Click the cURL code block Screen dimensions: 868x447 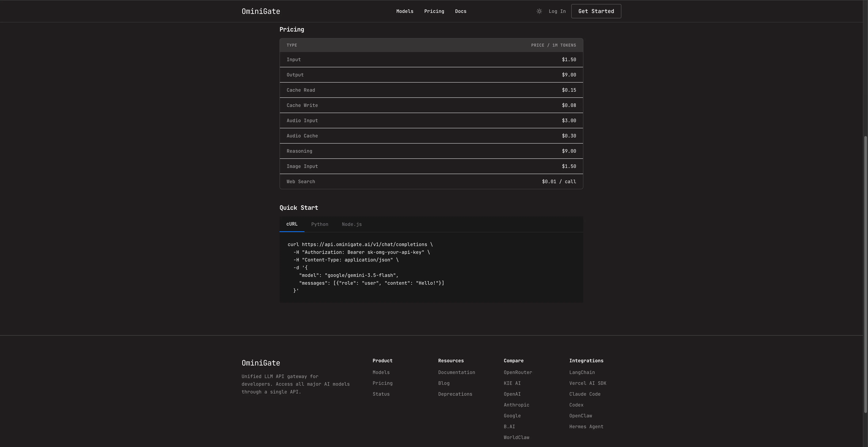431,267
